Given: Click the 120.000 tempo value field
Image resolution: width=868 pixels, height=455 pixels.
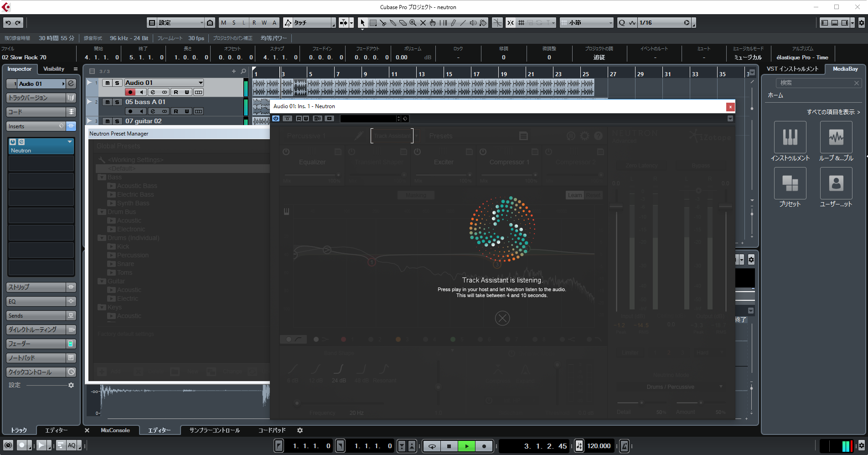Looking at the screenshot, I should 599,446.
